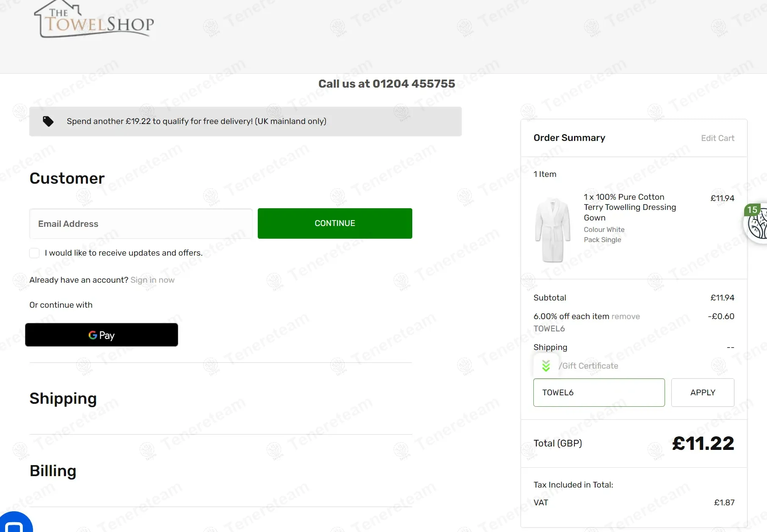Click the Coupon/Gift Certificate label
The width and height of the screenshot is (767, 532).
588,366
